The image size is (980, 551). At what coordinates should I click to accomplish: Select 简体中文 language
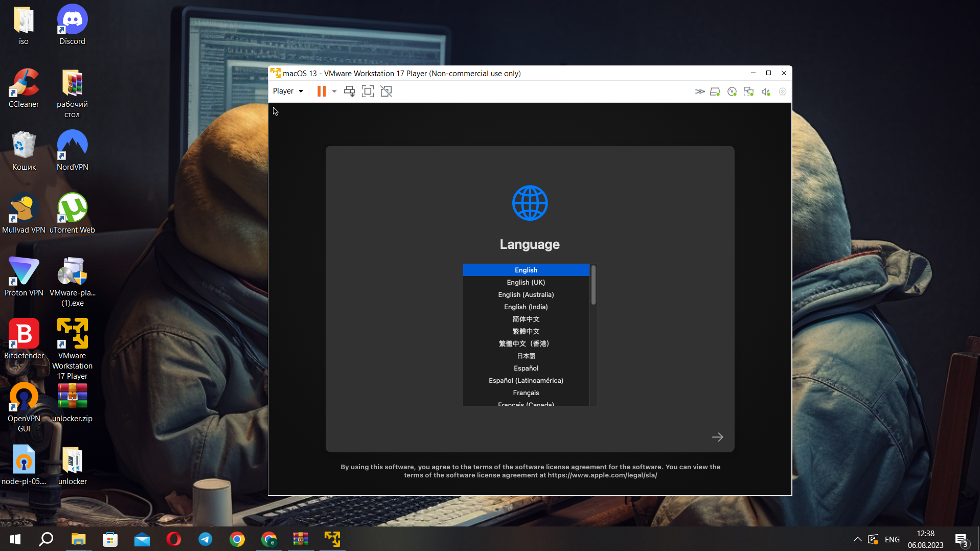[x=526, y=319]
